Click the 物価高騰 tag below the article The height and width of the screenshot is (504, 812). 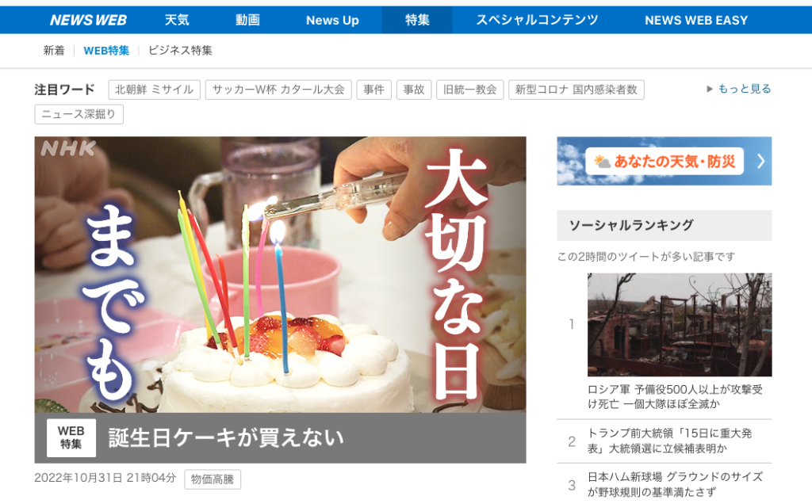tap(213, 479)
